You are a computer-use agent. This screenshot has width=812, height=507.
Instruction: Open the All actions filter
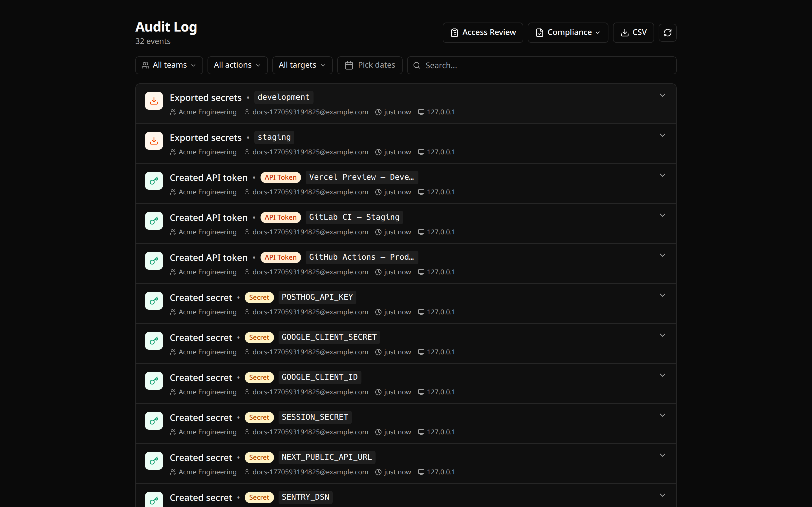pos(237,65)
